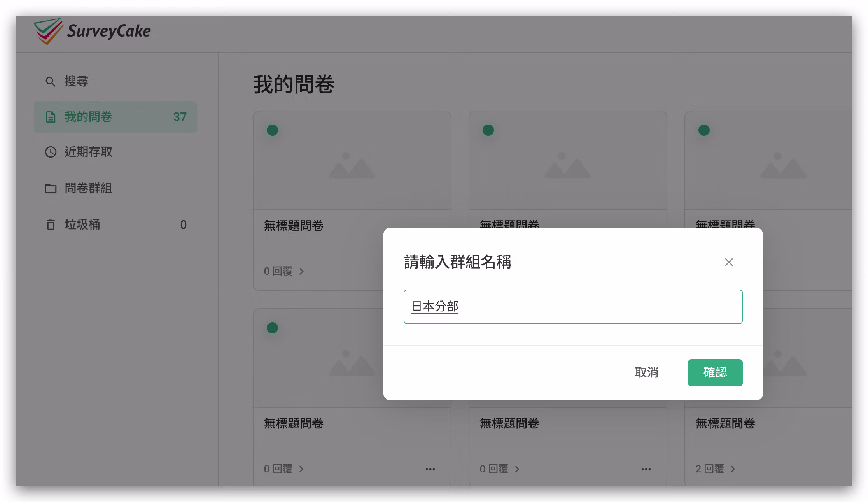868x502 pixels.
Task: Click 無標題問卷 title of bottom-right card
Action: tap(725, 423)
